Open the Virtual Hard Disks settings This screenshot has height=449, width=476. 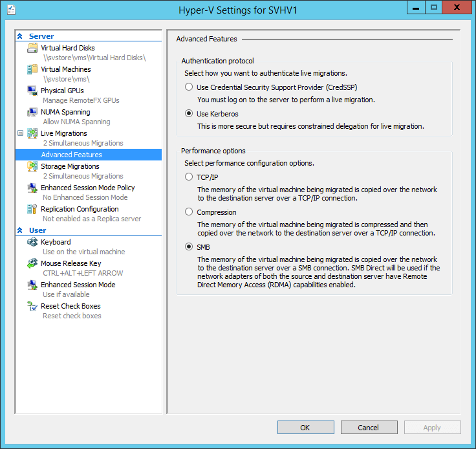point(68,48)
